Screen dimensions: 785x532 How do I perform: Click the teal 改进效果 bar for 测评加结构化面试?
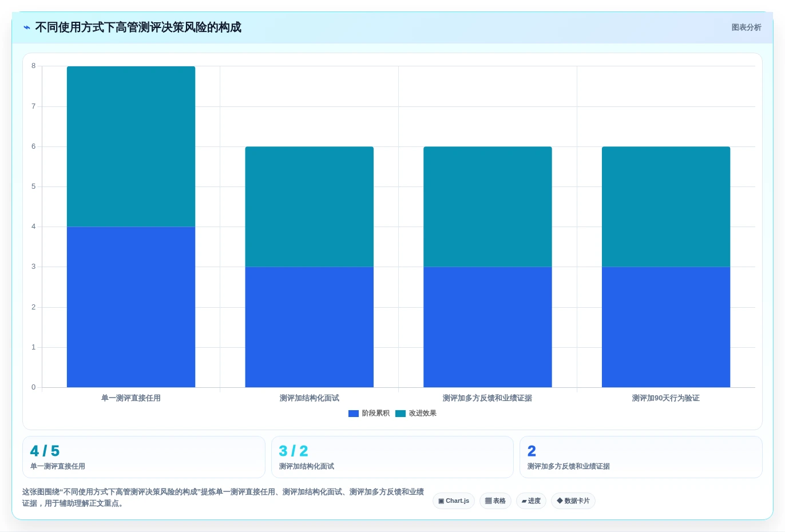pyautogui.click(x=310, y=207)
